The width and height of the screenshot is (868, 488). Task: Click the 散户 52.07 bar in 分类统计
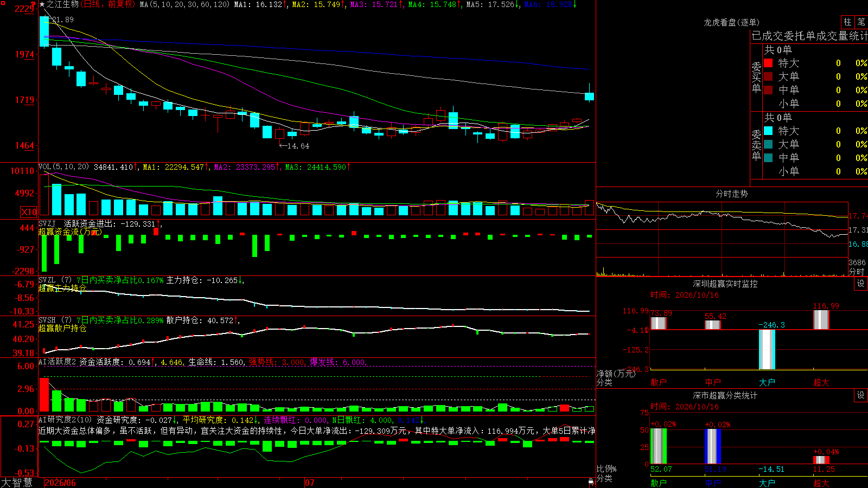659,446
